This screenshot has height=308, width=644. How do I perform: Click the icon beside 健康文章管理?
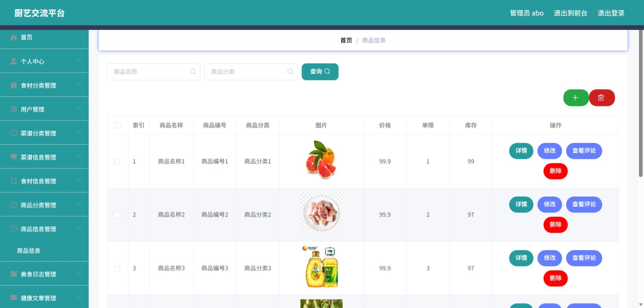point(14,298)
